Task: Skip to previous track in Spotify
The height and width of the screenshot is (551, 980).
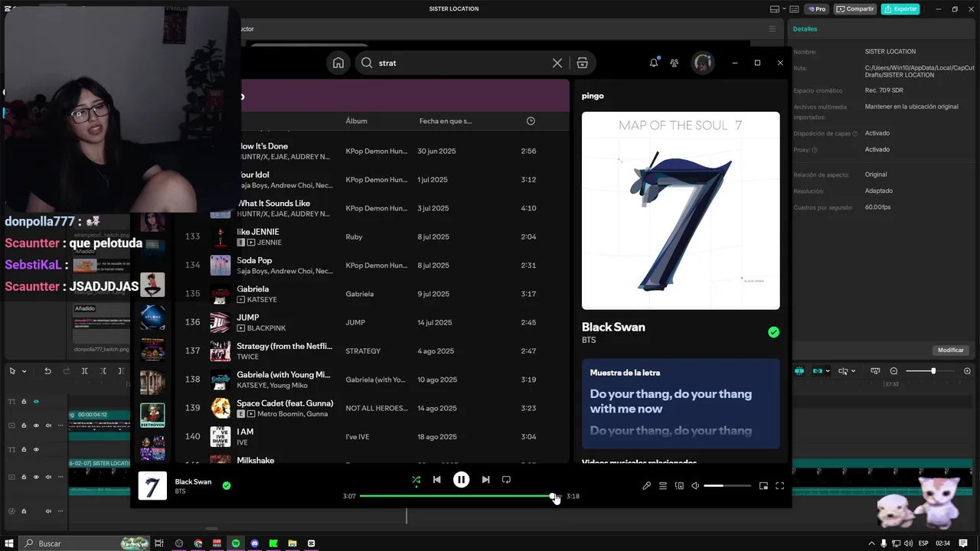Action: (436, 480)
